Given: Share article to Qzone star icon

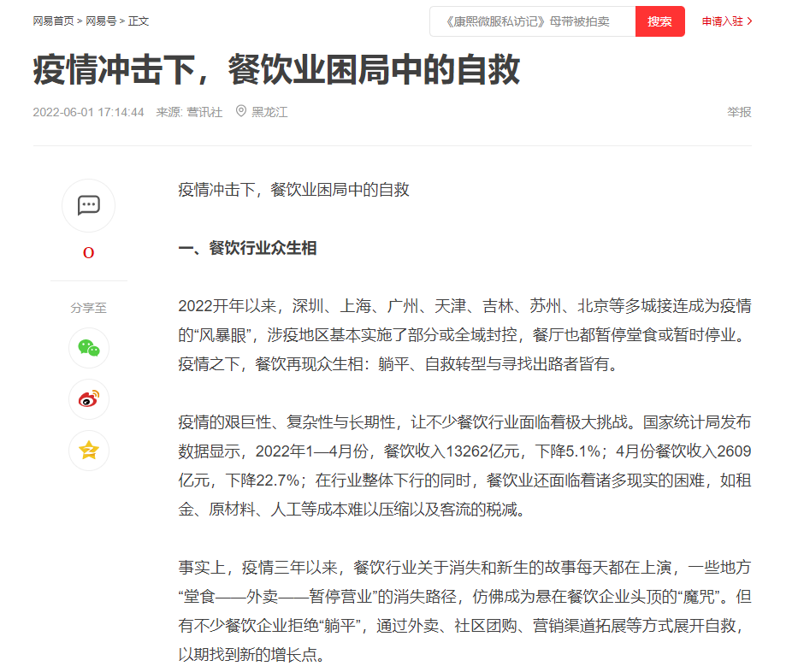Looking at the screenshot, I should click(89, 451).
